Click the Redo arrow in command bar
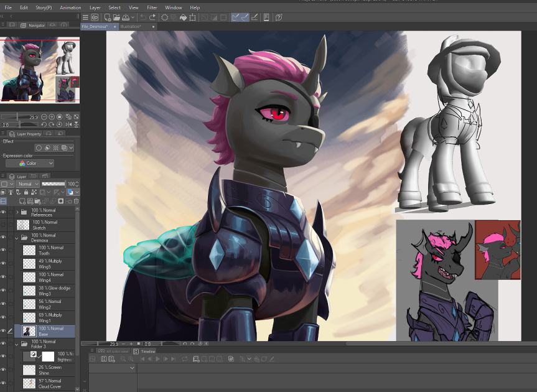537x392 pixels. pyautogui.click(x=152, y=17)
